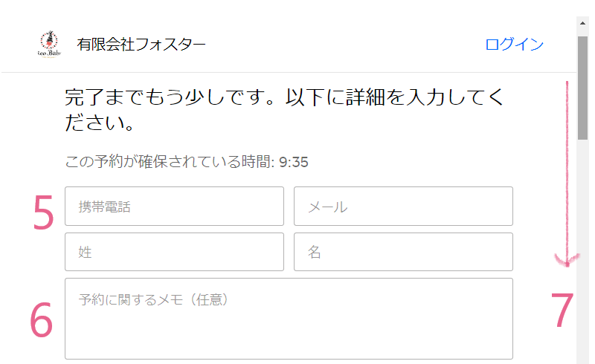595x364 pixels.
Task: Select the 姓 last name field
Action: pos(174,252)
